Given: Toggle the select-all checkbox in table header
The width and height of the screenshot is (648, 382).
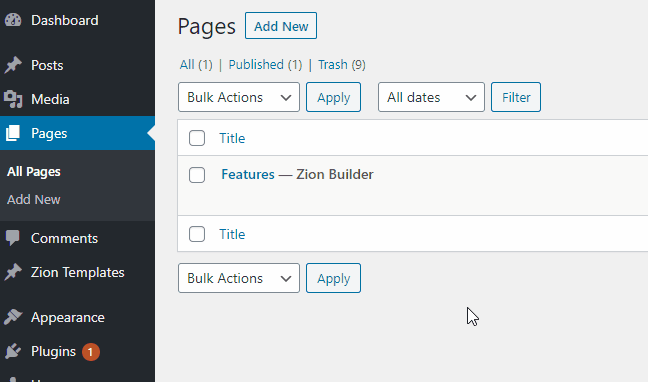Looking at the screenshot, I should coord(197,138).
